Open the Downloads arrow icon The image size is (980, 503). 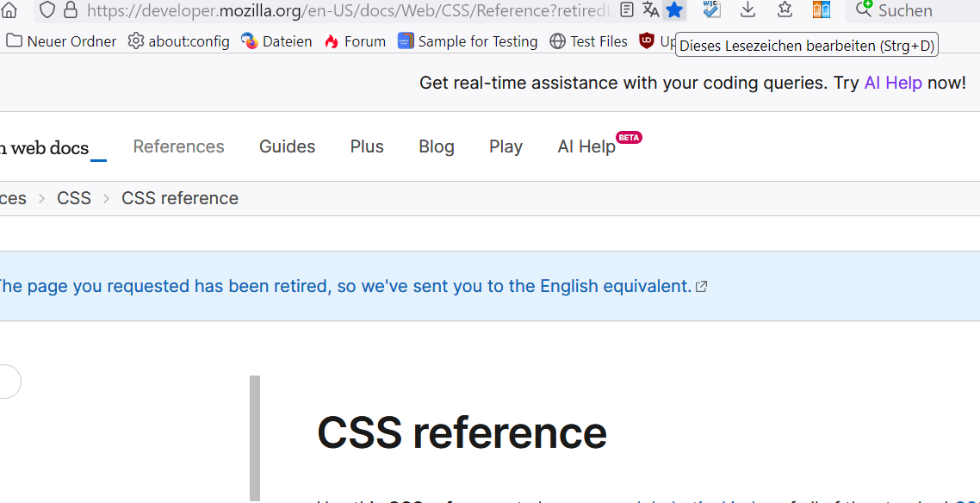pos(747,10)
